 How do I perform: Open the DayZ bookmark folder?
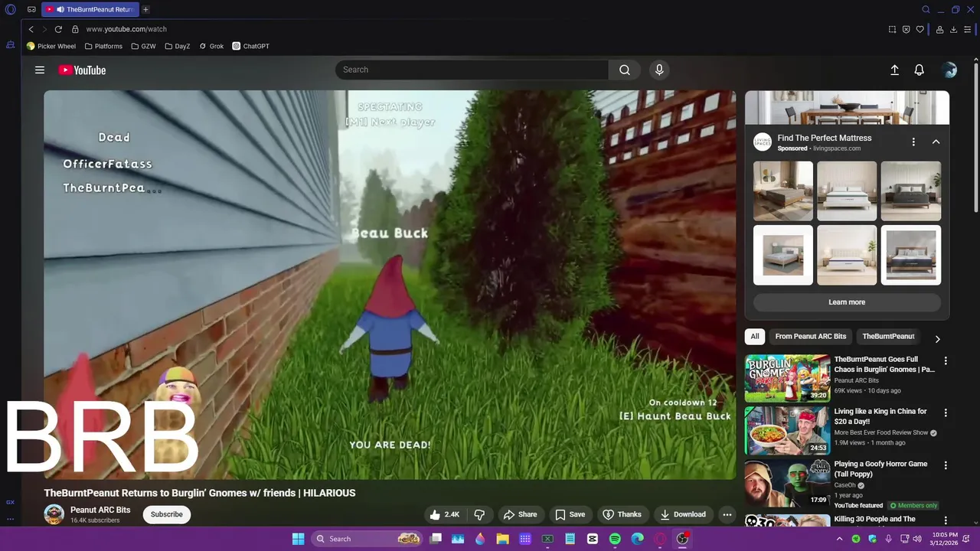click(178, 46)
